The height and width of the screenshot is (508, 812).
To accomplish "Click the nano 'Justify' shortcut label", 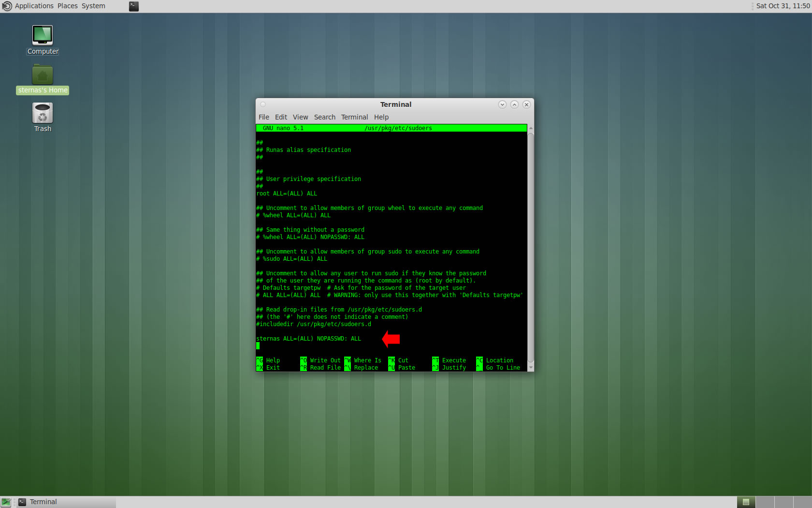I will [x=454, y=368].
